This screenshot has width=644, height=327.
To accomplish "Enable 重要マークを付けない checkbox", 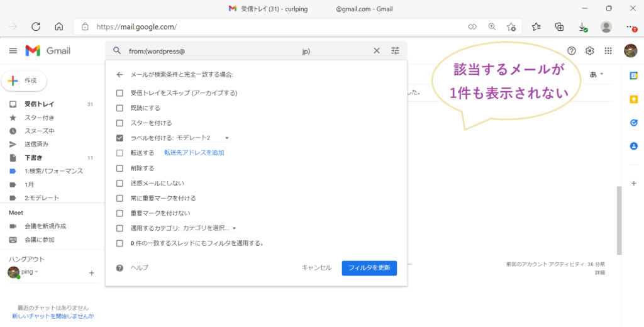I will click(x=119, y=213).
